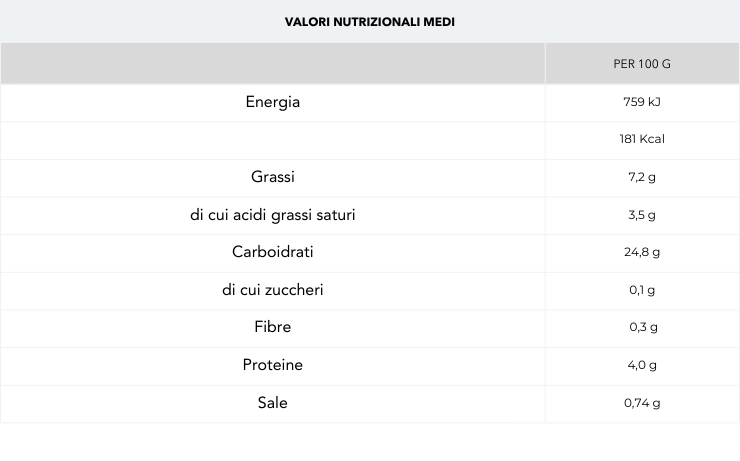This screenshot has height=461, width=740.
Task: Click the empty label cell beside "181 Kcal"
Action: coord(273,140)
